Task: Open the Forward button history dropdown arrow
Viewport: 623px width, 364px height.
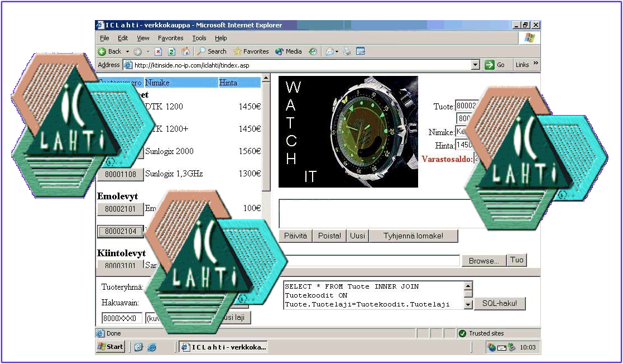Action: coord(148,51)
